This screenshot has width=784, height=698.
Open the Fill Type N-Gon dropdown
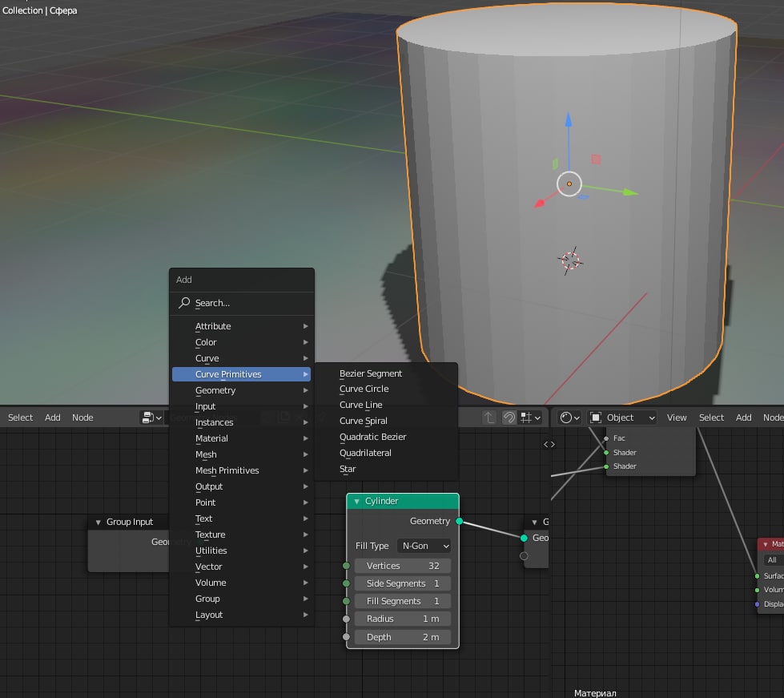pyautogui.click(x=424, y=546)
